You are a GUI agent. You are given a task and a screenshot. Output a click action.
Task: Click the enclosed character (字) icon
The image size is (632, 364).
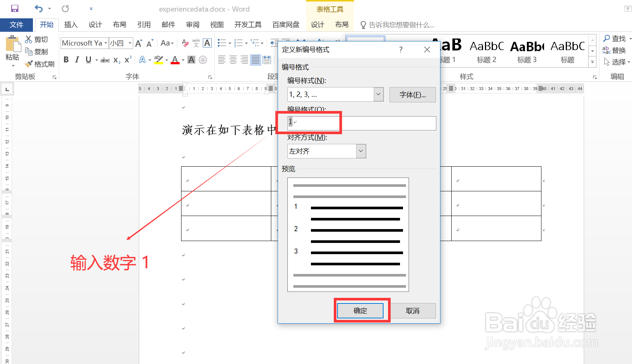point(203,60)
